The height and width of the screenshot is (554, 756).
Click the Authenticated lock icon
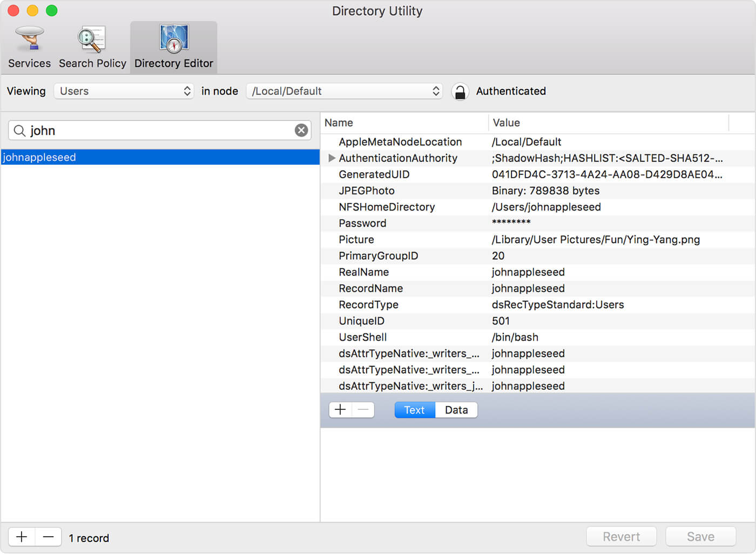[460, 92]
